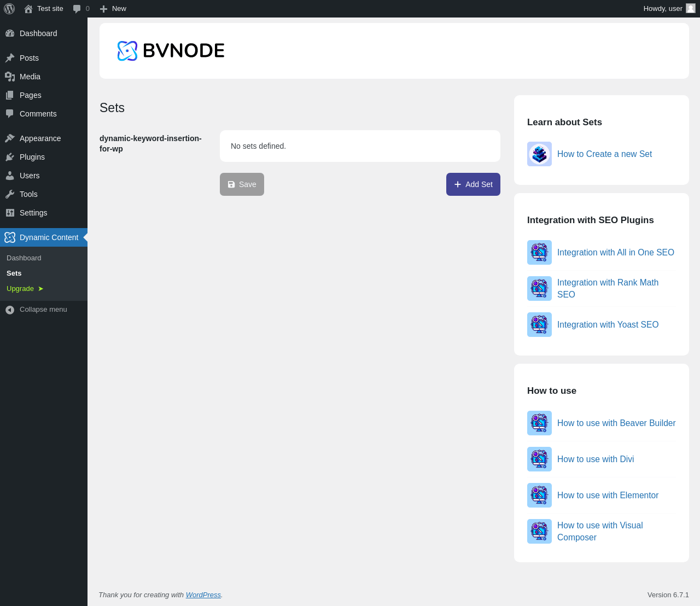Click the Posts pin icon

(x=10, y=58)
